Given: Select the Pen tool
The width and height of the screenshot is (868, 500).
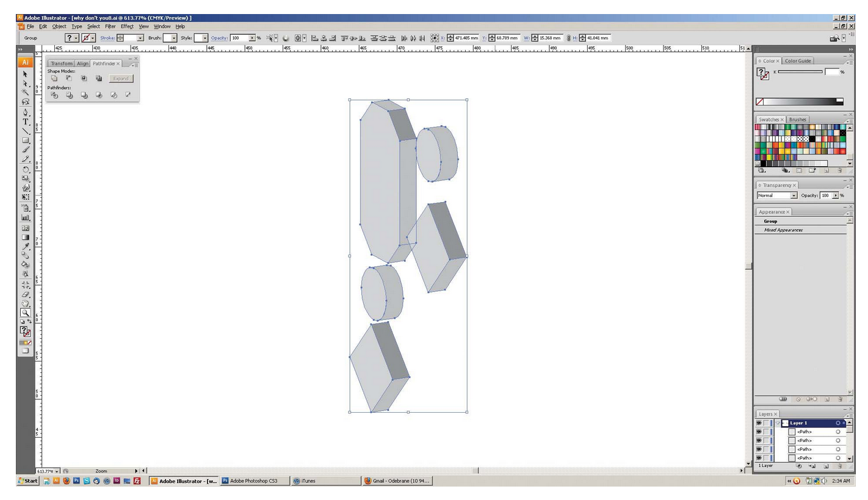Looking at the screenshot, I should [25, 112].
